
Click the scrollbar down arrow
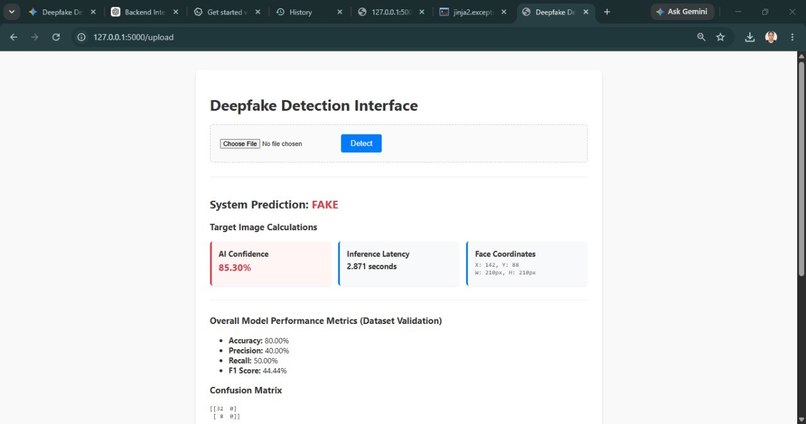pyautogui.click(x=801, y=420)
